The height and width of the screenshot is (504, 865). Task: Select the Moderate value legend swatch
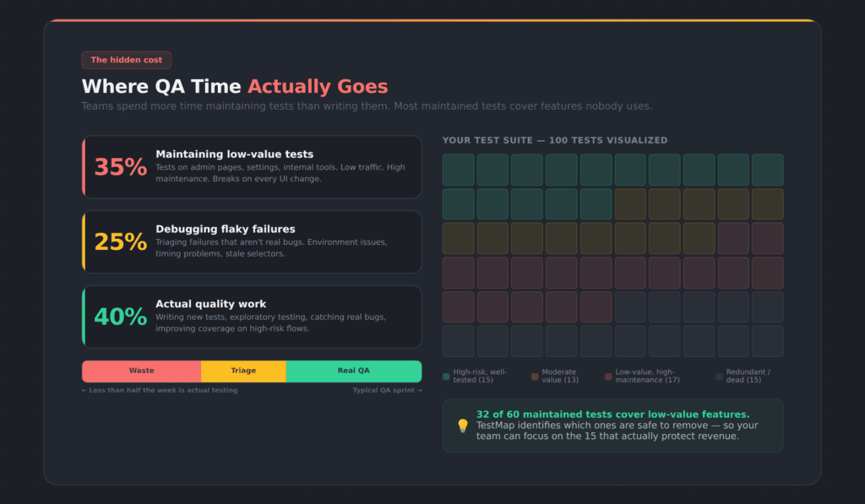coord(535,377)
